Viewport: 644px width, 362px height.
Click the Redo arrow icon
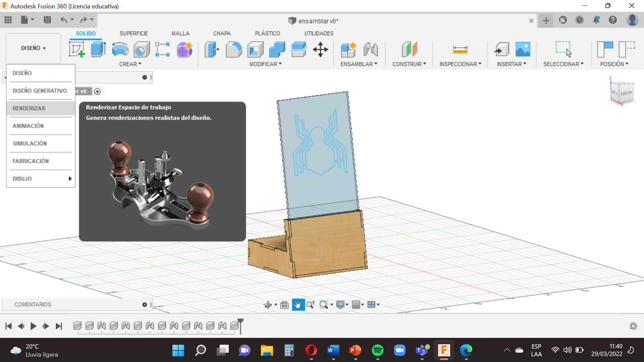pos(84,20)
